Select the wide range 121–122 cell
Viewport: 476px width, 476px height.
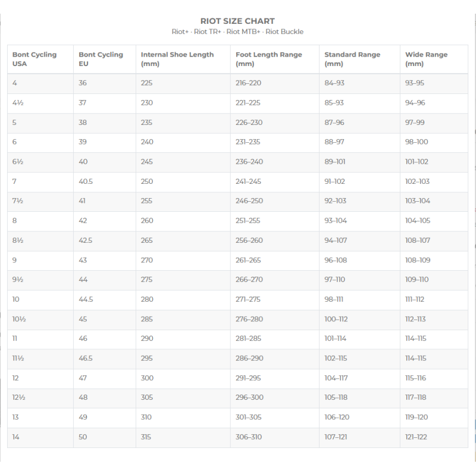pos(416,437)
